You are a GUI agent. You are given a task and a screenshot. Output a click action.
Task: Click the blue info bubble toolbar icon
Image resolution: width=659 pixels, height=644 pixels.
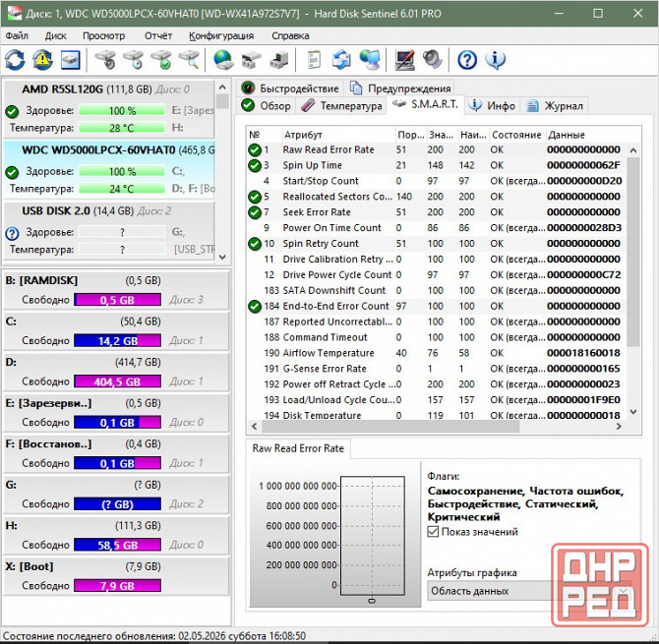point(495,60)
